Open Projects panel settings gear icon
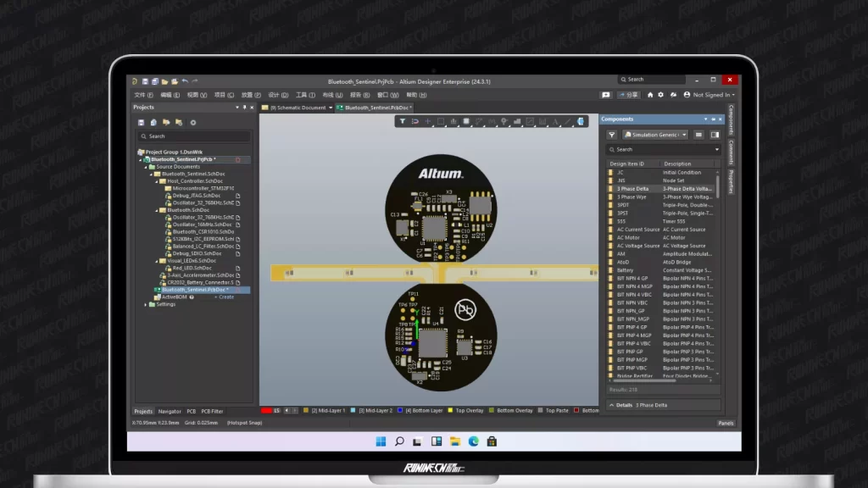Screen dimensions: 868x488 (192, 122)
